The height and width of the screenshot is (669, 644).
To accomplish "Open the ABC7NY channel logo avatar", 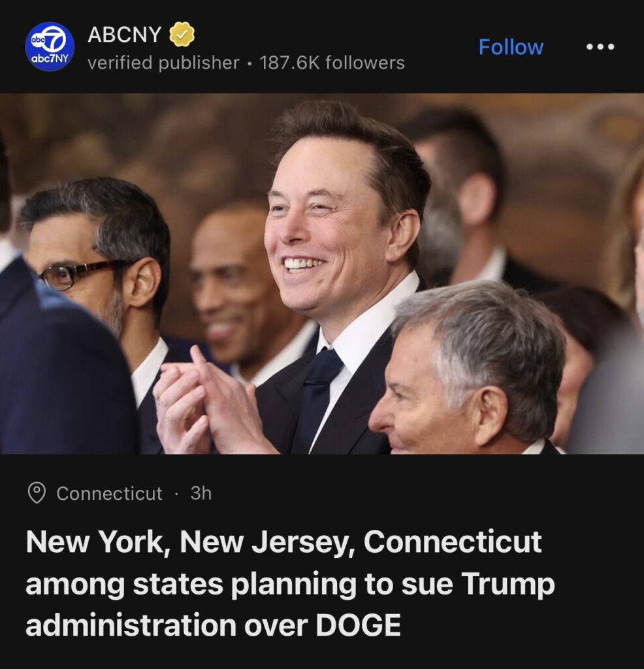I will [50, 46].
